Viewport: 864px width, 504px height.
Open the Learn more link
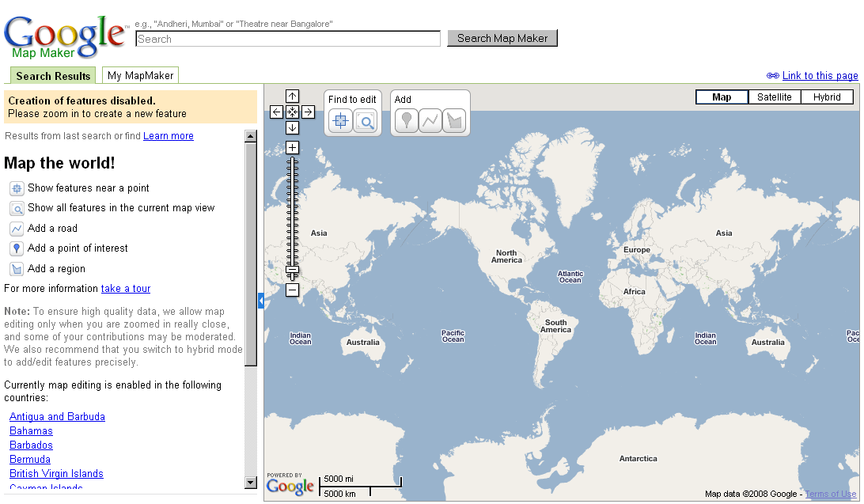tap(168, 135)
